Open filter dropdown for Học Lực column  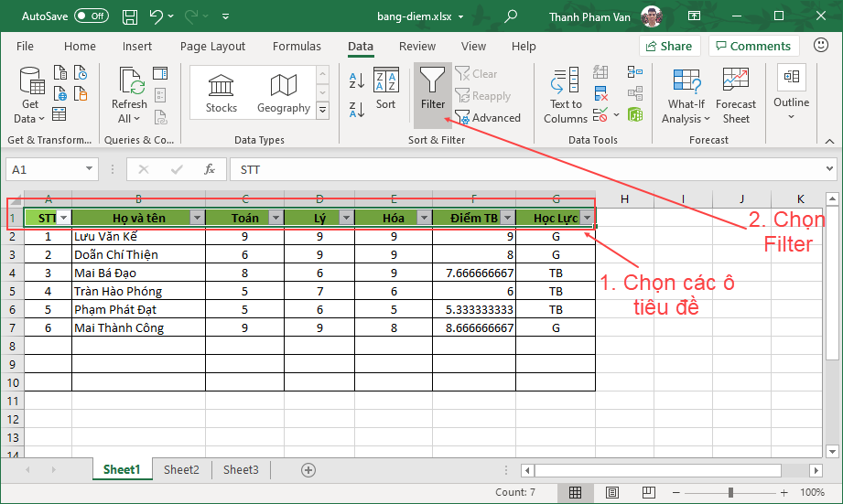click(x=587, y=218)
